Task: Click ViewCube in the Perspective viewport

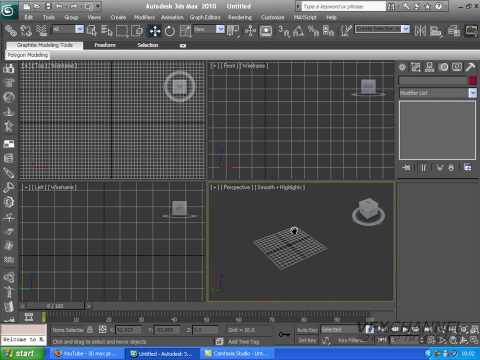Action: (x=368, y=212)
